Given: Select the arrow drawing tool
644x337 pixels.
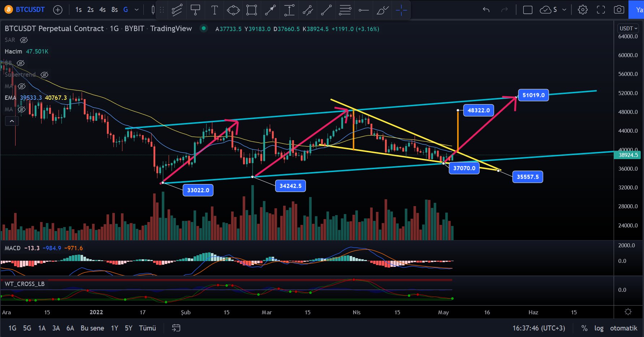Looking at the screenshot, I should pos(271,10).
